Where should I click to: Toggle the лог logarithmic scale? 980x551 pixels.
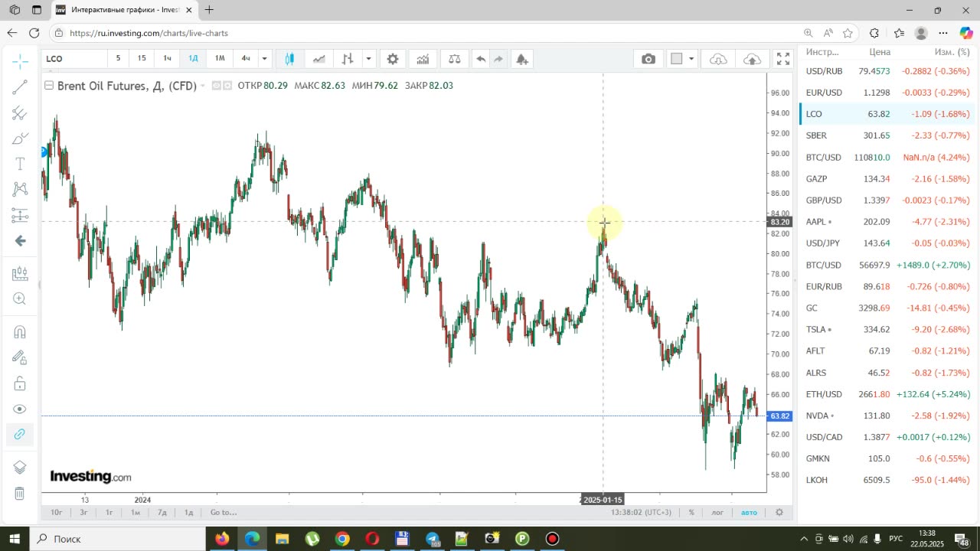tap(717, 512)
